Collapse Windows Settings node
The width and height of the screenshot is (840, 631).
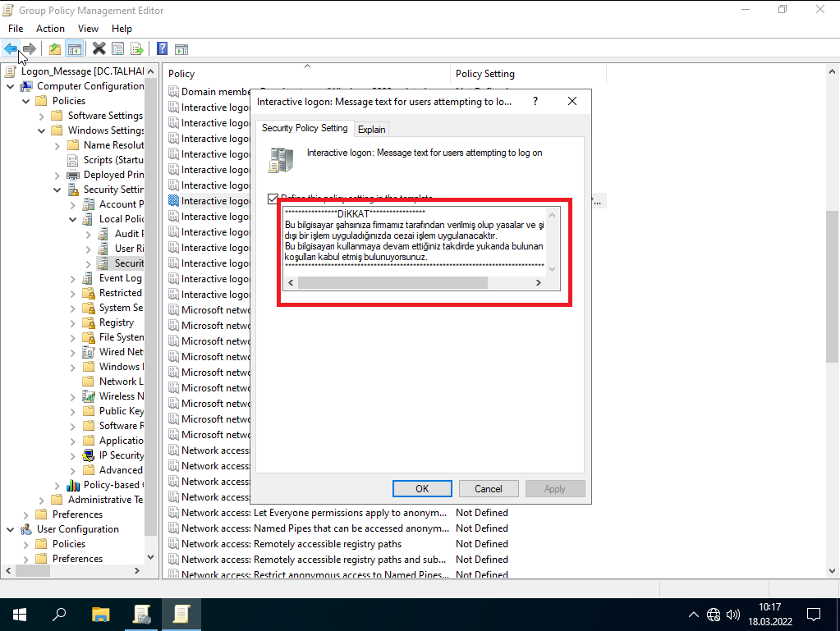click(x=42, y=130)
